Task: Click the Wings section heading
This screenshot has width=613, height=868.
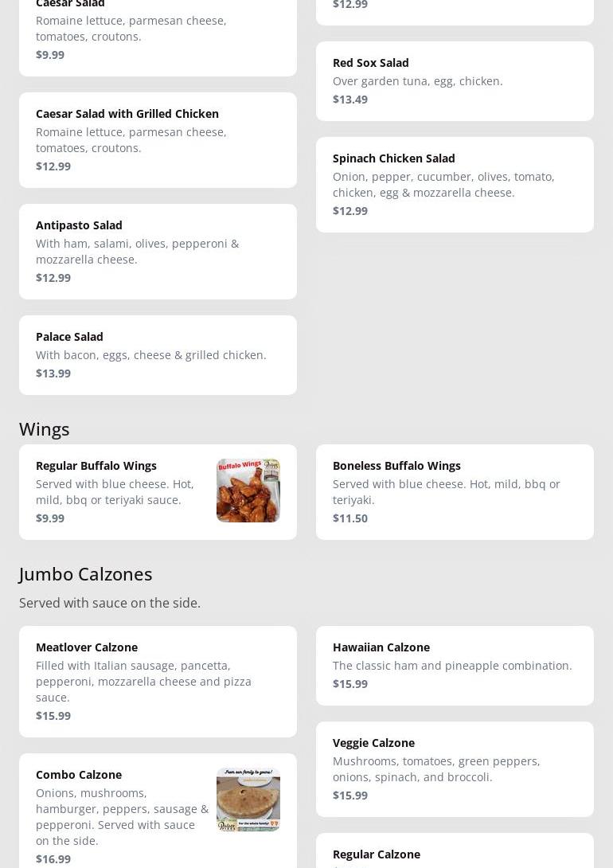Action: click(x=45, y=428)
